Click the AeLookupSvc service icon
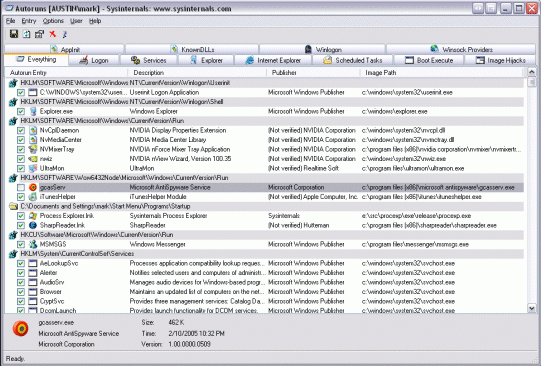 point(33,263)
